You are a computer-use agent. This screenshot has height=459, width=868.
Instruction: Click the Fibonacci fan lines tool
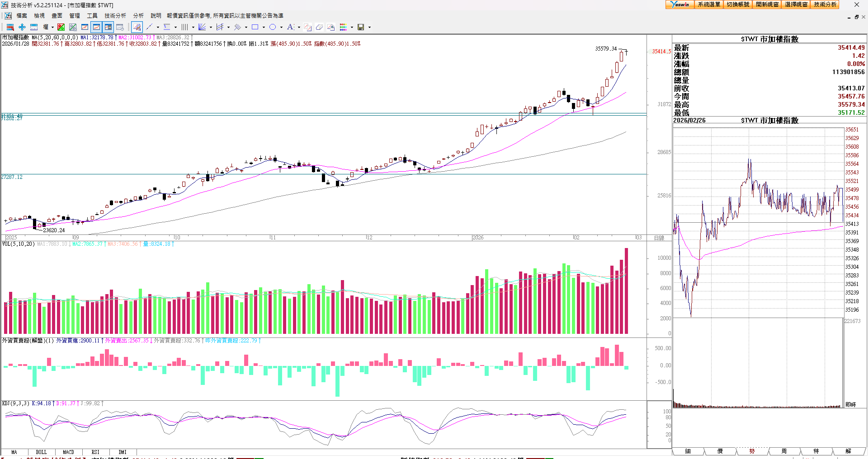[x=202, y=27]
